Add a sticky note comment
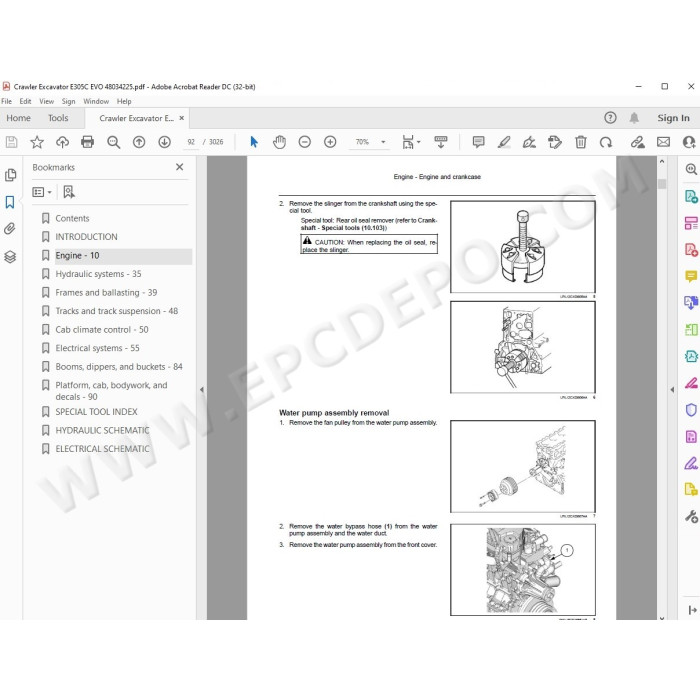The width and height of the screenshot is (700, 700). pos(478,142)
